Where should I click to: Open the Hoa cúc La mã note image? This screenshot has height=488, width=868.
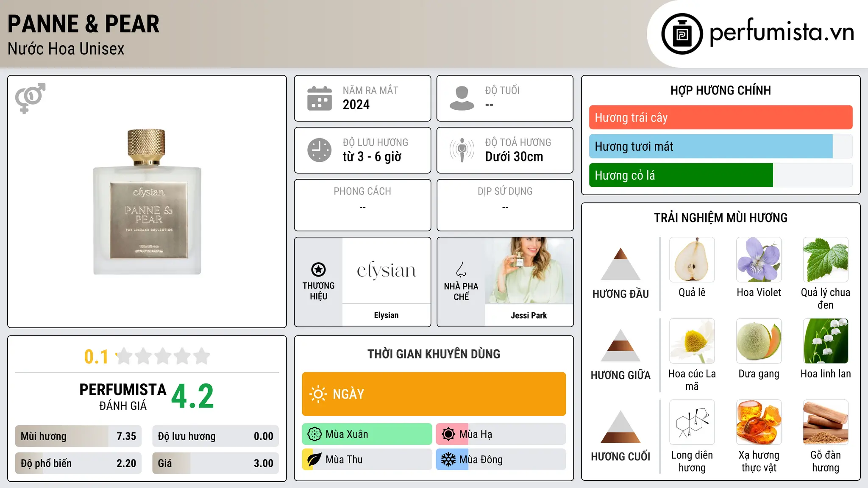(692, 341)
